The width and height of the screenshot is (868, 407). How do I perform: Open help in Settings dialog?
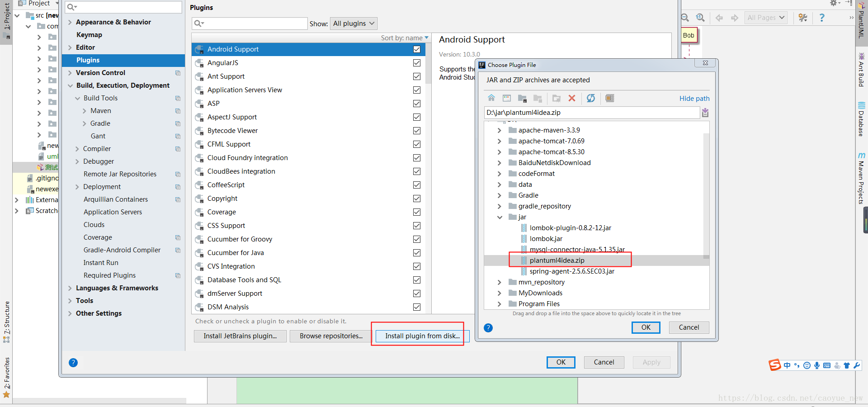pyautogui.click(x=73, y=363)
